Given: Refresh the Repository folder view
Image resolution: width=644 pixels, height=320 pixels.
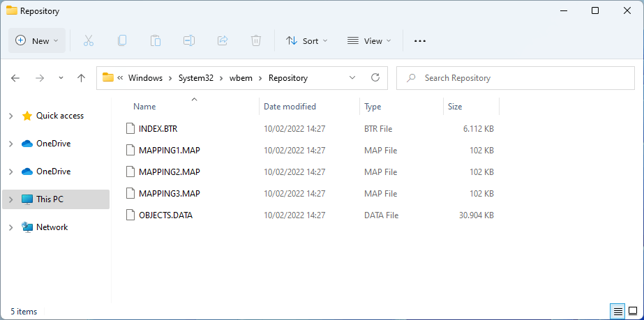Looking at the screenshot, I should 375,78.
